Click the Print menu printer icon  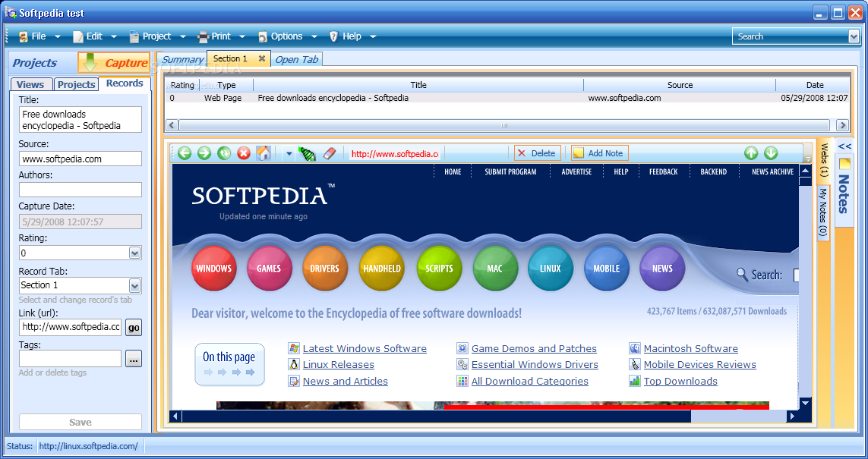coord(204,36)
